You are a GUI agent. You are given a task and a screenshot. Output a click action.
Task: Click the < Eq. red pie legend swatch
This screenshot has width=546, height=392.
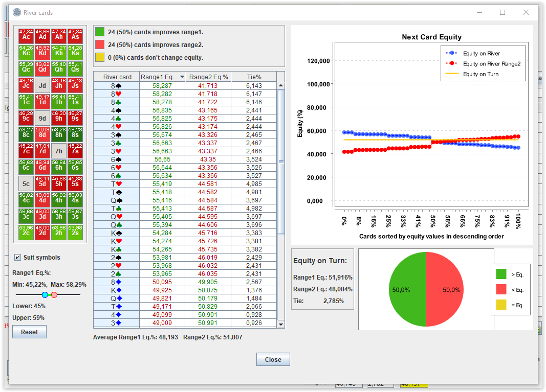[x=501, y=289]
